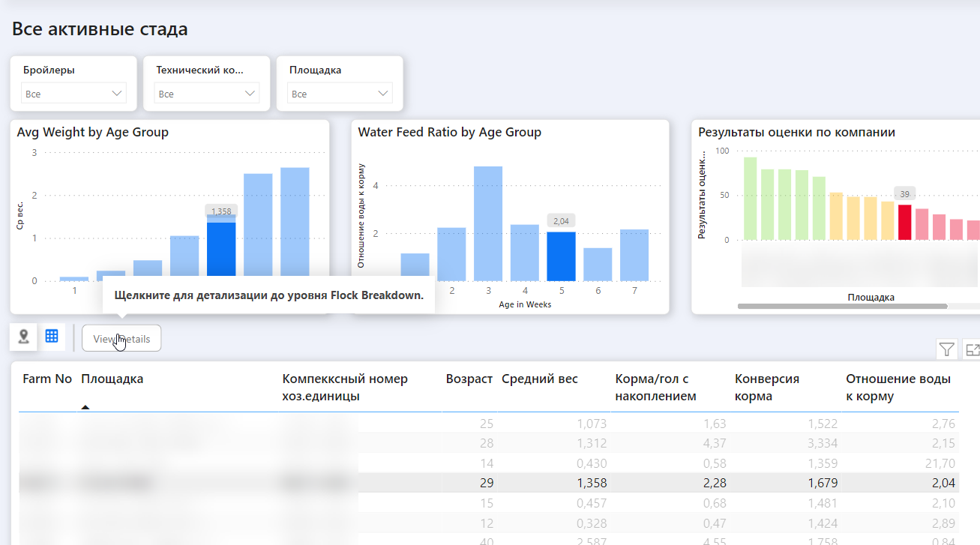Sort table by Farm No column

(47, 379)
